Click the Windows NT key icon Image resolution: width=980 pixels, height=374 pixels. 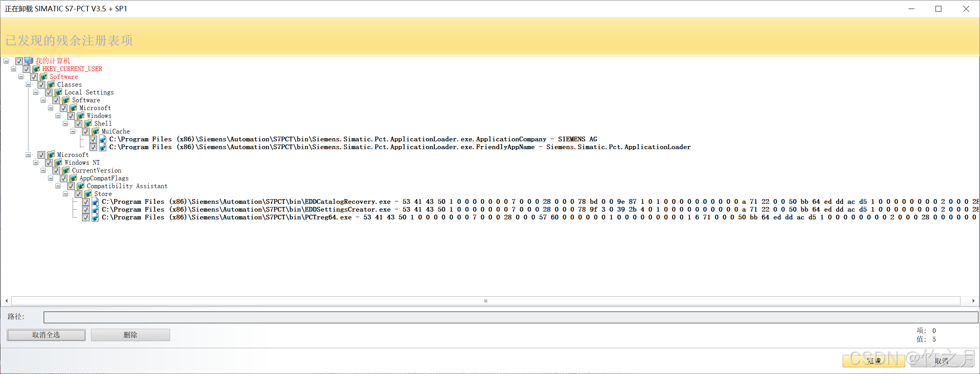tap(58, 162)
